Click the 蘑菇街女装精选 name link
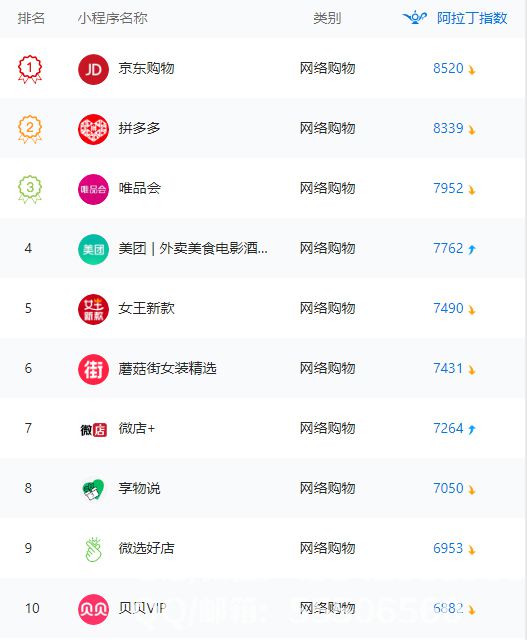527x640 pixels. coord(167,368)
